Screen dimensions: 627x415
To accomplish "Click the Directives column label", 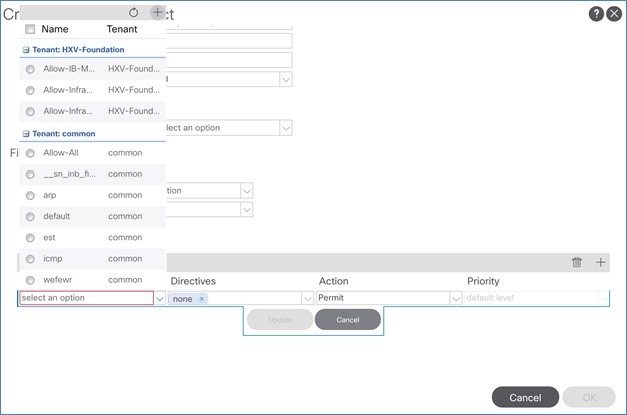I will [193, 281].
